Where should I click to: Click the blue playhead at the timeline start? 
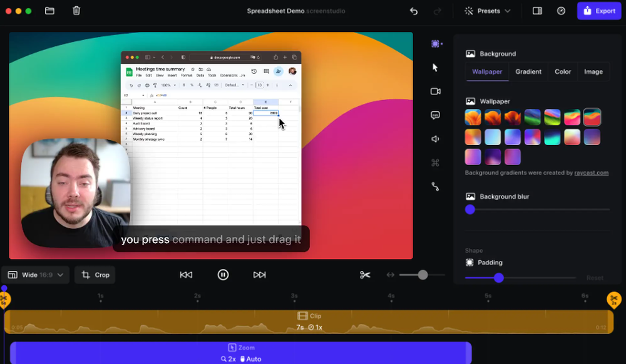click(4, 288)
